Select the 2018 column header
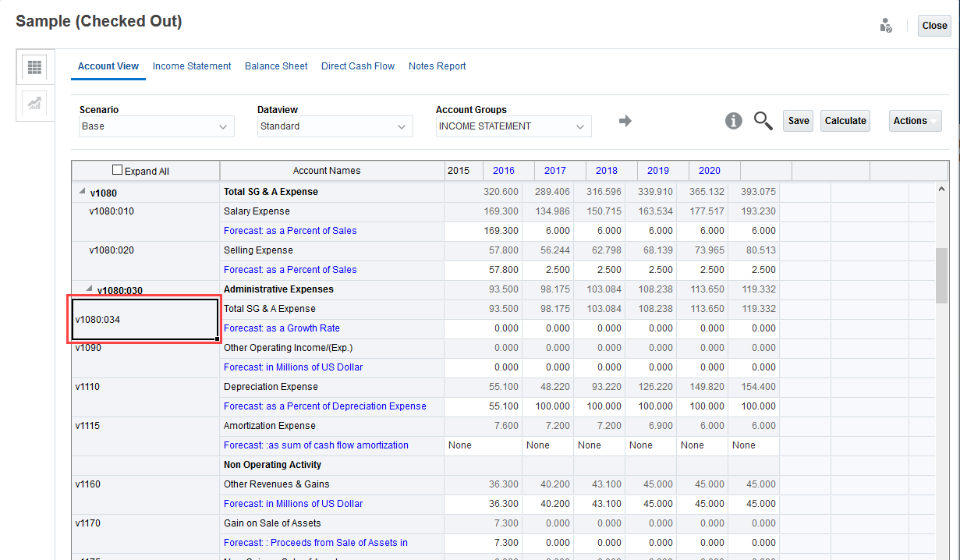Image resolution: width=960 pixels, height=560 pixels. point(606,171)
